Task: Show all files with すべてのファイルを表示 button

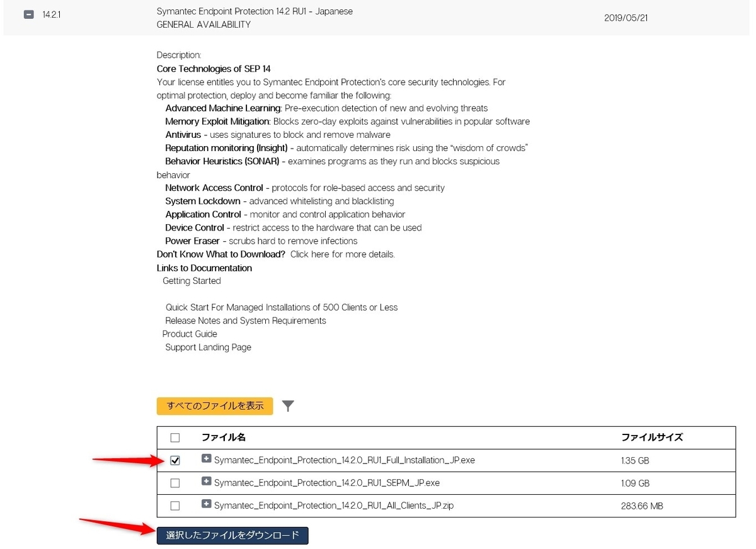Action: pos(215,406)
